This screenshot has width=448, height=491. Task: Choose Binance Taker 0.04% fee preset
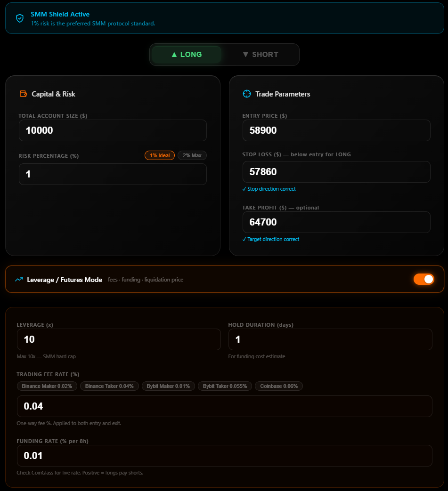coord(109,386)
